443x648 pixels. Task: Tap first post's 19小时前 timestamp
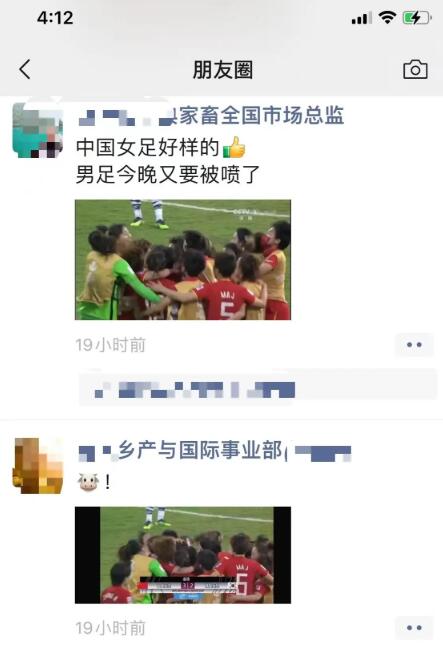[110, 345]
